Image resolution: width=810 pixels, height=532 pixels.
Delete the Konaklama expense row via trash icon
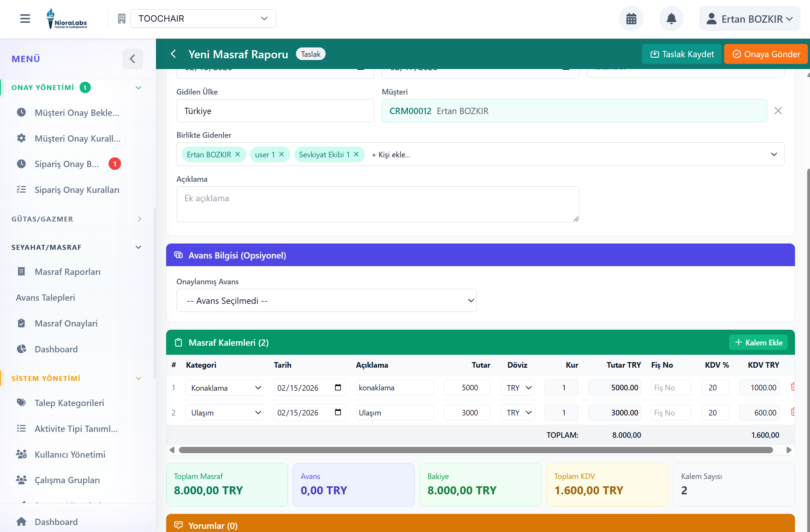793,387
